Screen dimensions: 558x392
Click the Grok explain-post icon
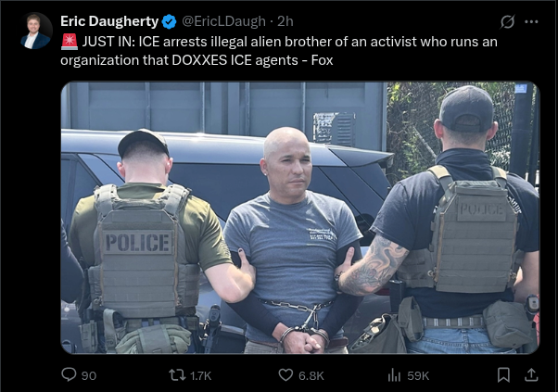point(507,21)
